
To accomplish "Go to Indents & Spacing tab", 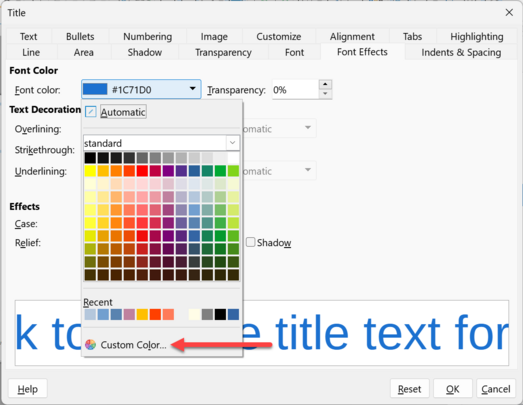I will [461, 52].
